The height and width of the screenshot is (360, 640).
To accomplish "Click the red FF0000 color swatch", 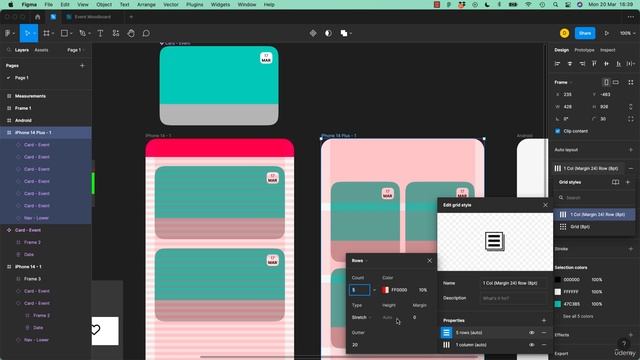I will 385,290.
